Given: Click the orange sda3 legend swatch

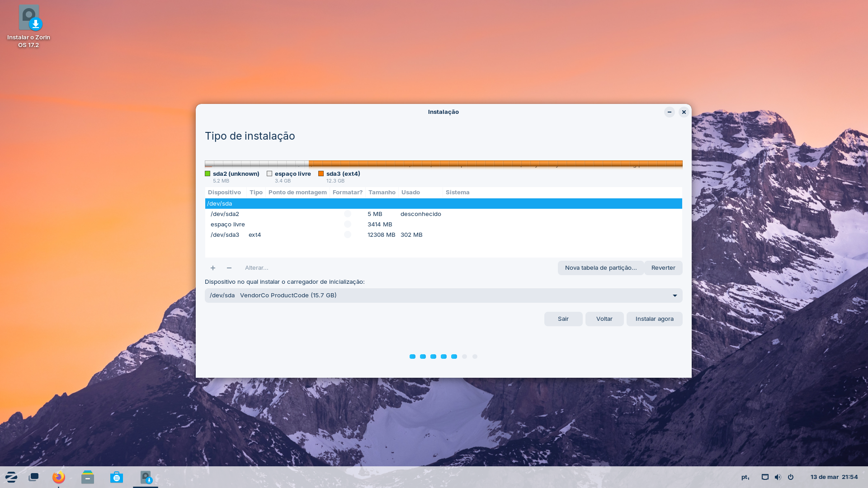Looking at the screenshot, I should pos(321,174).
